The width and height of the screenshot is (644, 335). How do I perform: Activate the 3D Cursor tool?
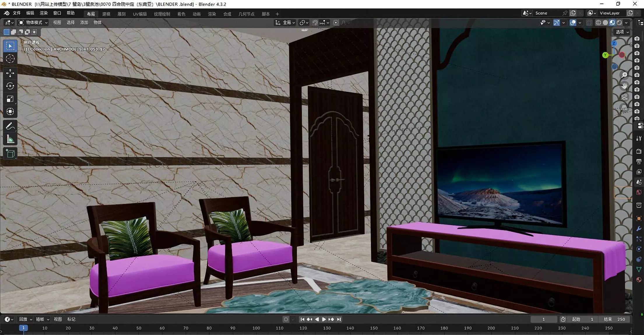point(10,59)
